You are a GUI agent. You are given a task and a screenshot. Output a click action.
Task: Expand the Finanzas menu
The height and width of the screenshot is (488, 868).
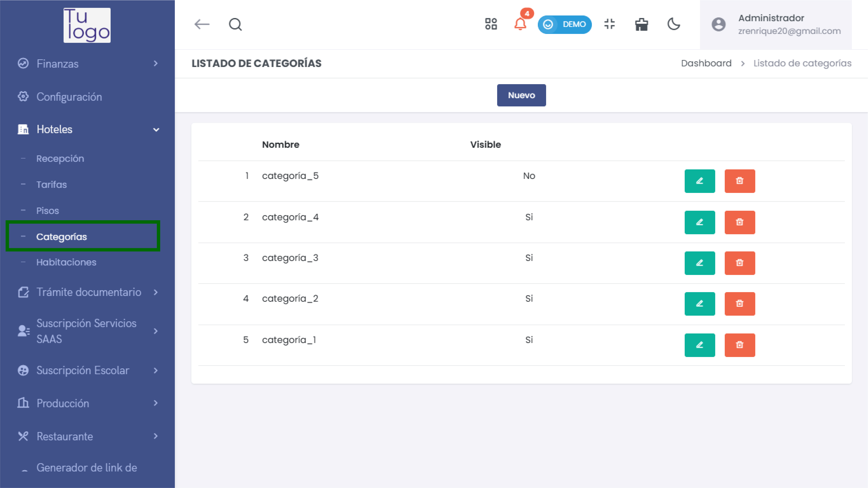88,64
